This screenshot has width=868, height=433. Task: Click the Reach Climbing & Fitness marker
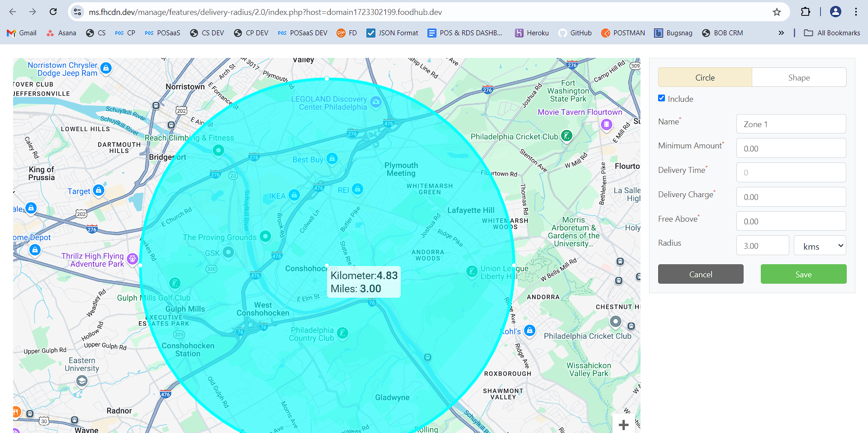tap(218, 150)
